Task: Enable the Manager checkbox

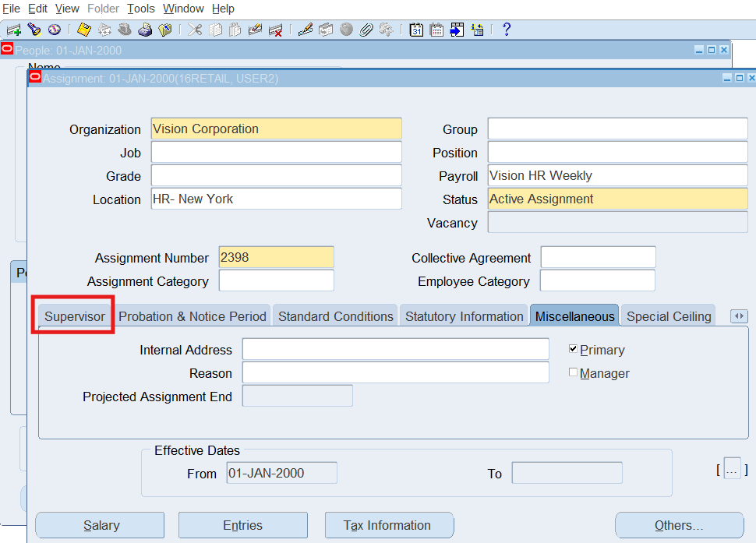Action: point(574,372)
